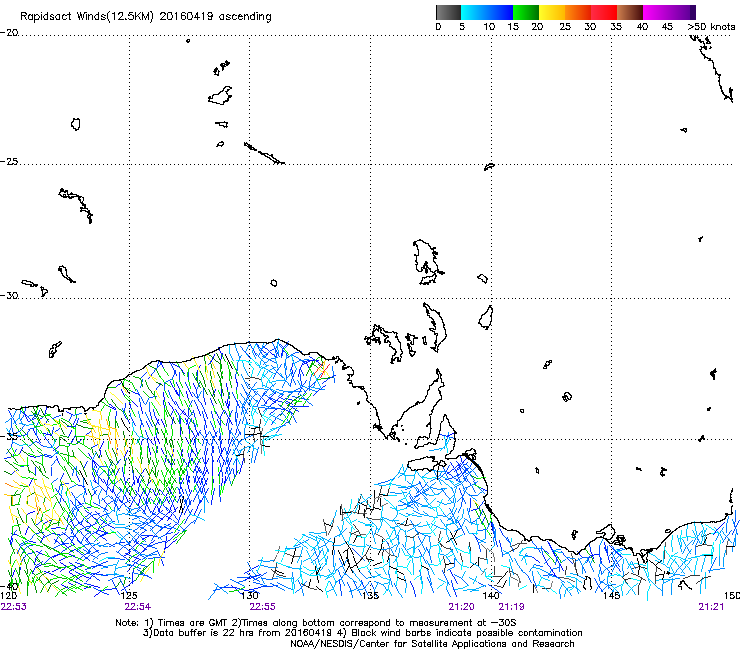Viewport: 740px width, 650px height.
Task: Click the '0' label under the color bar
Action: point(438,27)
